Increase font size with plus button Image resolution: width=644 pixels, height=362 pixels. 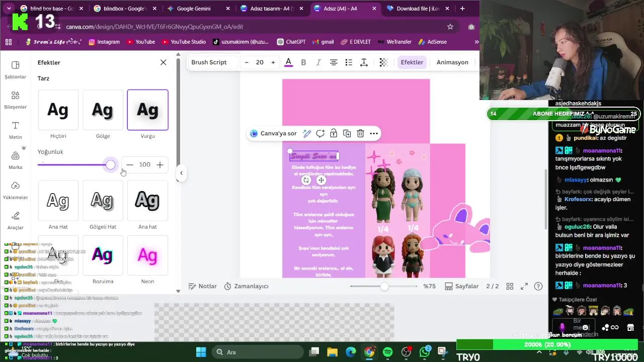pyautogui.click(x=273, y=62)
